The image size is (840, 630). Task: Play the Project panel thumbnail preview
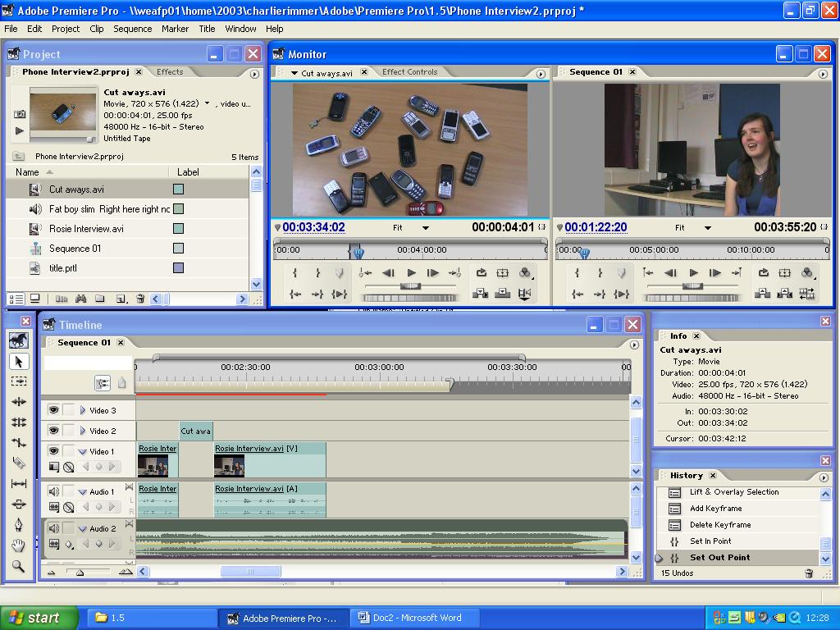click(20, 130)
